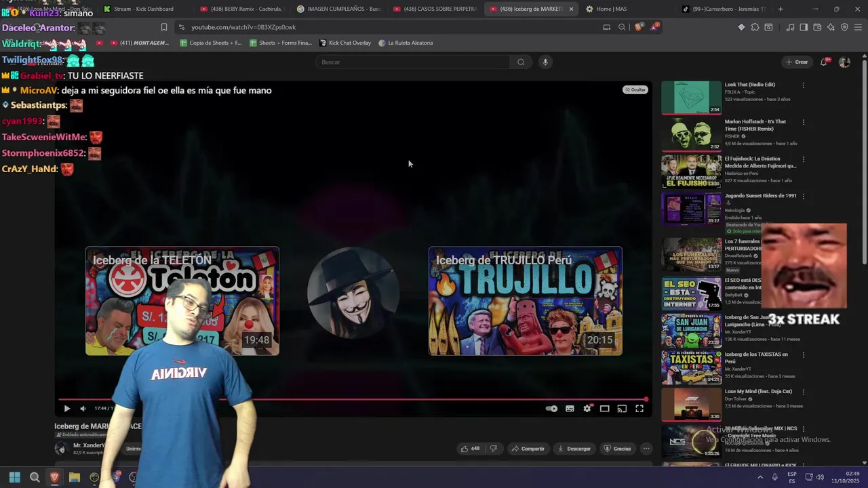Image resolution: width=868 pixels, height=488 pixels.
Task: Click the search magnifier button
Action: (x=521, y=62)
